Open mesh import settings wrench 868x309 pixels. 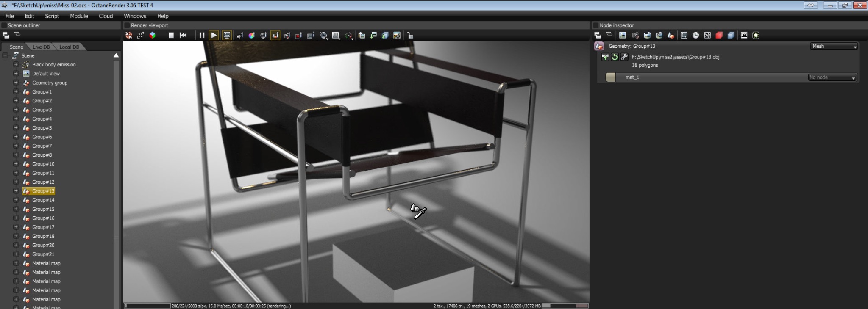tap(624, 57)
